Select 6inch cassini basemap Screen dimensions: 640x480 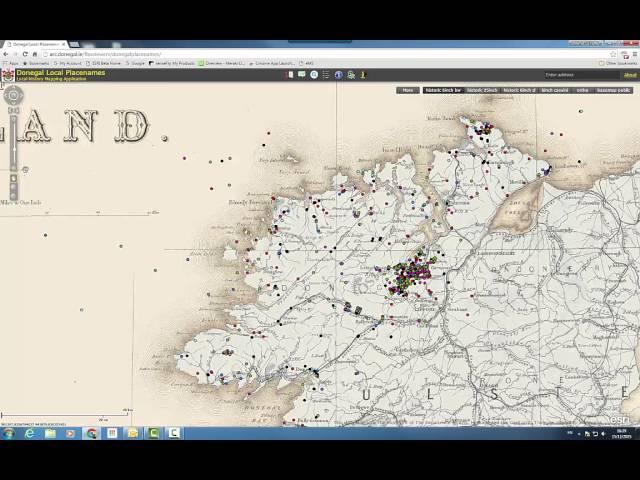(x=554, y=90)
